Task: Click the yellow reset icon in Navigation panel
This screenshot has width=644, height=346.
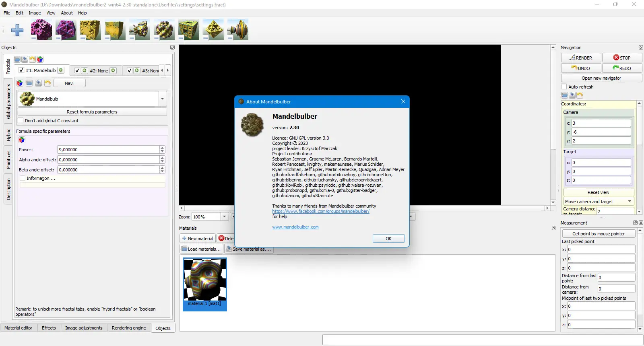Action: (x=580, y=95)
